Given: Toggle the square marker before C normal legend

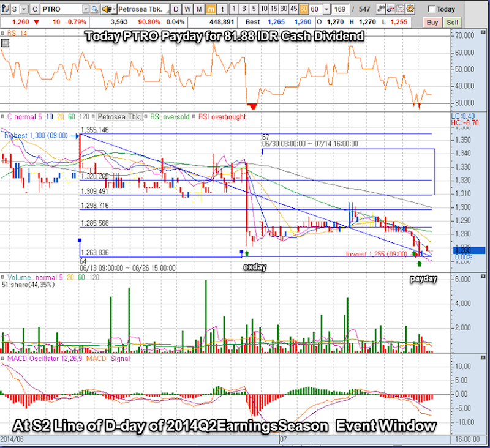Looking at the screenshot, I should [2, 117].
